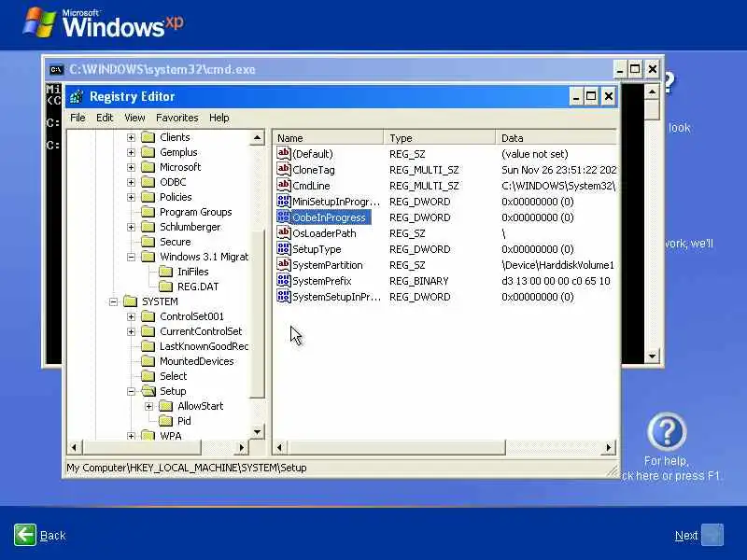This screenshot has width=747, height=560.
Task: Expand the ControlSet001 key
Action: point(131,316)
